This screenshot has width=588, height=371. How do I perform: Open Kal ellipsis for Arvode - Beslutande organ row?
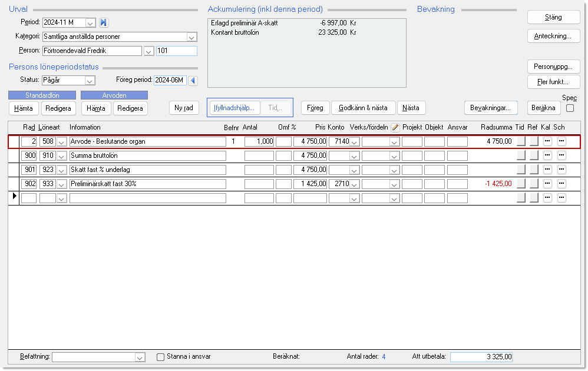(x=547, y=141)
